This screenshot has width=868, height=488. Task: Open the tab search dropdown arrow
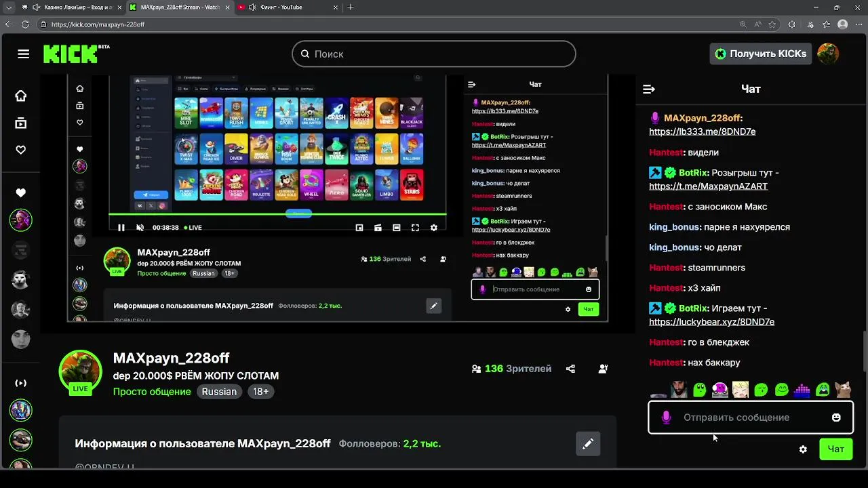click(9, 7)
